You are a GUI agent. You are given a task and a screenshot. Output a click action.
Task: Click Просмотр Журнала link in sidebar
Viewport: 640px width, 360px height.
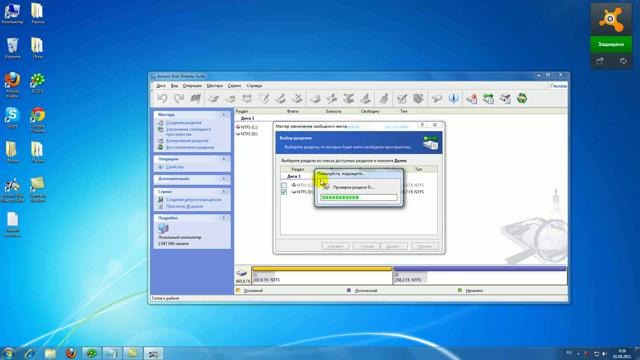[x=184, y=207]
